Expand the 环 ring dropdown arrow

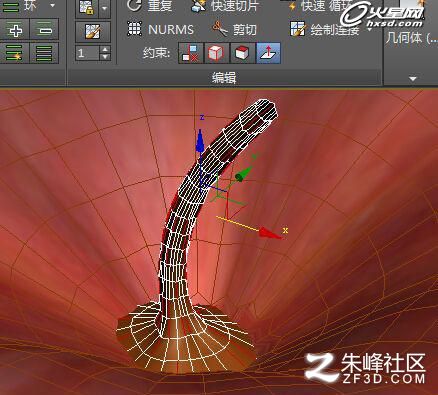tap(52, 6)
